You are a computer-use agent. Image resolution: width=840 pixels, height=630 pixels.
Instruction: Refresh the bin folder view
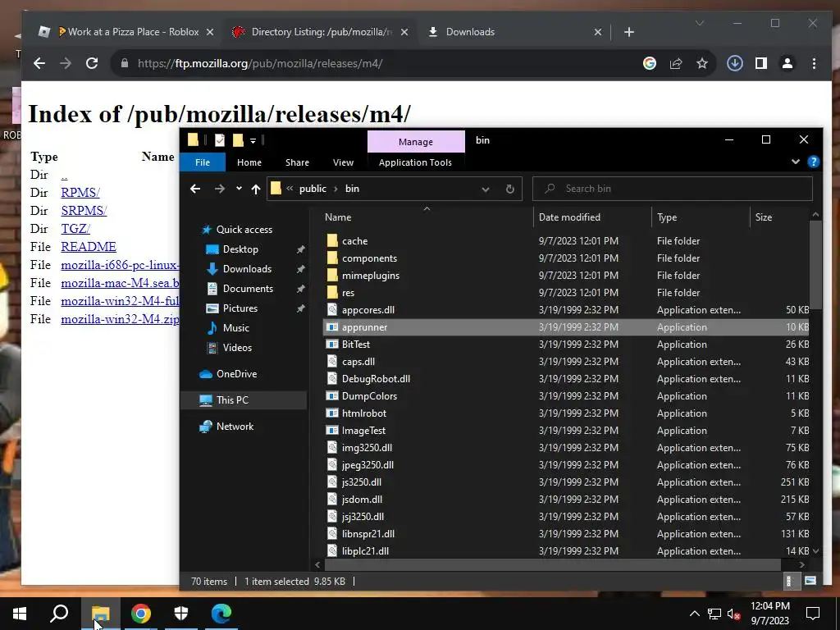point(510,189)
